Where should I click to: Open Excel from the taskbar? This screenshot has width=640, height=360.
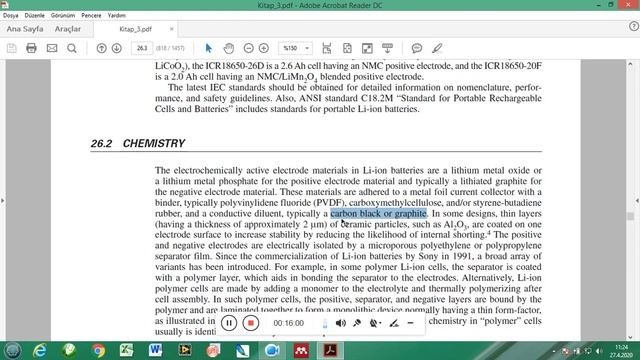[127, 350]
